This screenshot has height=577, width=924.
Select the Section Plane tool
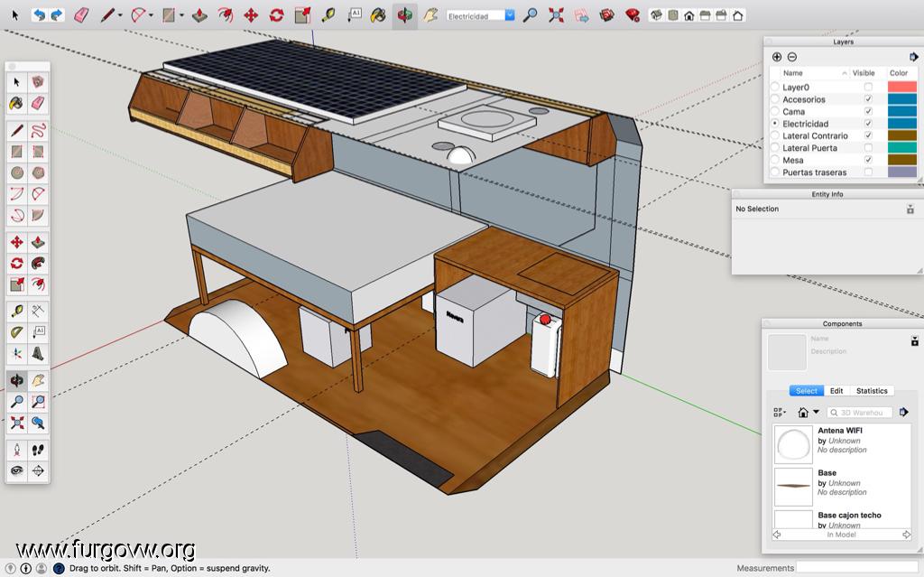pyautogui.click(x=38, y=470)
